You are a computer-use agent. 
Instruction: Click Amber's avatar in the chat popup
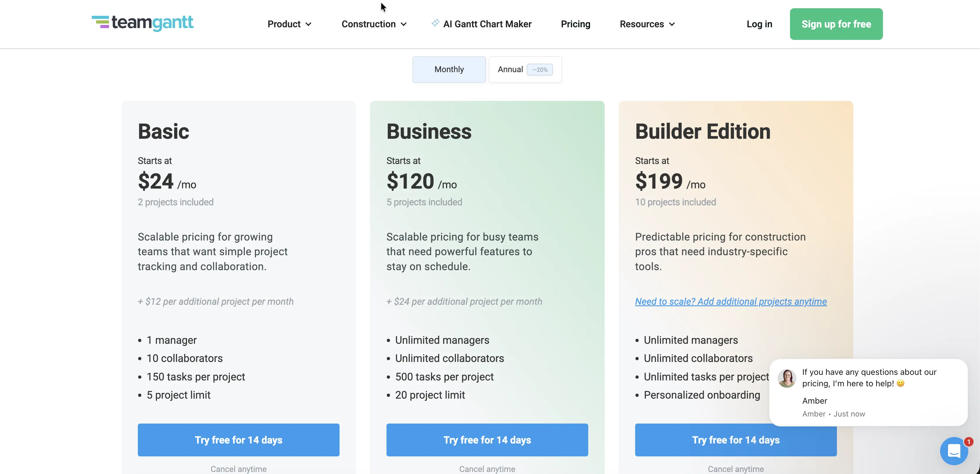pyautogui.click(x=787, y=378)
